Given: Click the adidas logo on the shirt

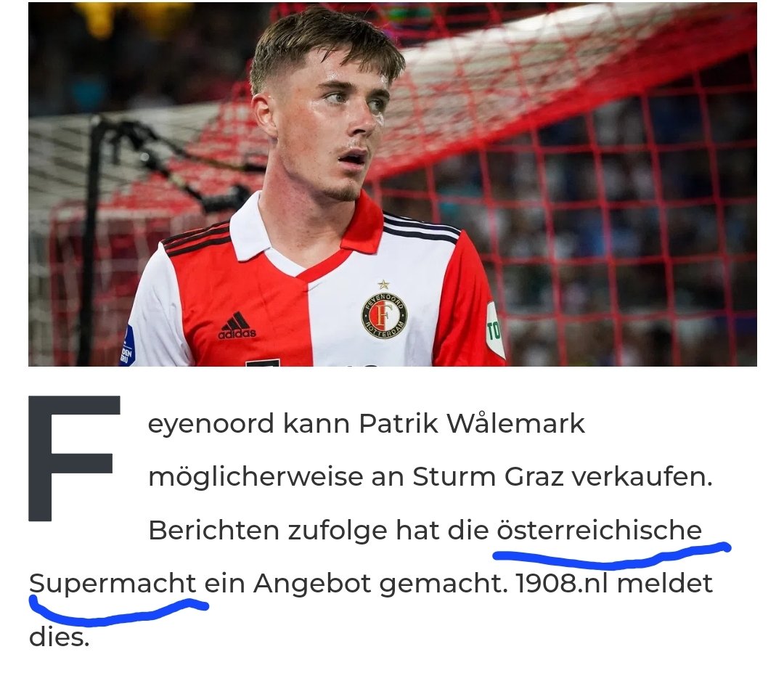Looking at the screenshot, I should [237, 325].
